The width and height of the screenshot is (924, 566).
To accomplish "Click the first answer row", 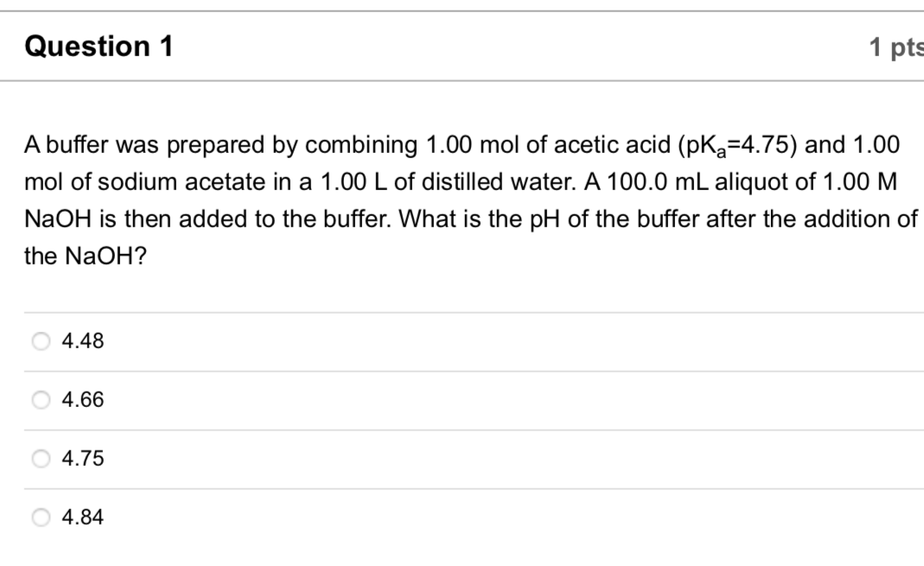I will (432, 340).
